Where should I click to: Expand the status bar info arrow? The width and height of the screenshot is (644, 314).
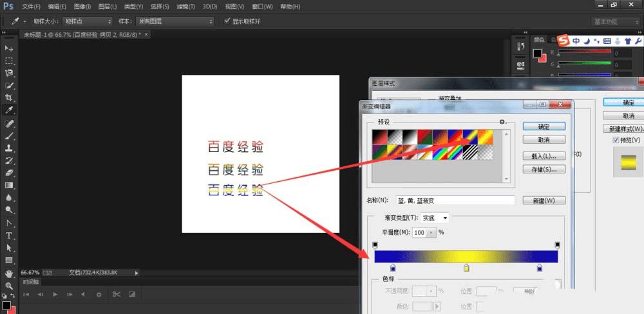pyautogui.click(x=137, y=273)
